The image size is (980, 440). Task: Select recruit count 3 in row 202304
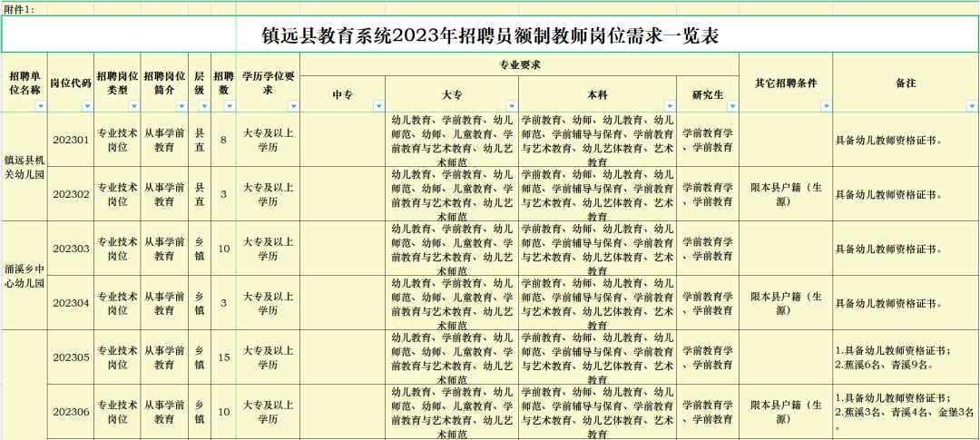[224, 303]
